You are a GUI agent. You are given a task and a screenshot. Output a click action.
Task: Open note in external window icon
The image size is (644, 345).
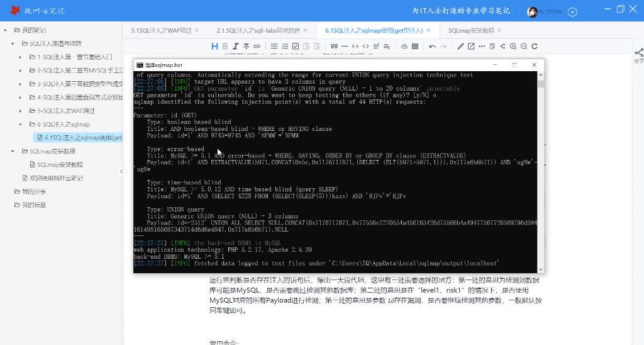[x=471, y=47]
